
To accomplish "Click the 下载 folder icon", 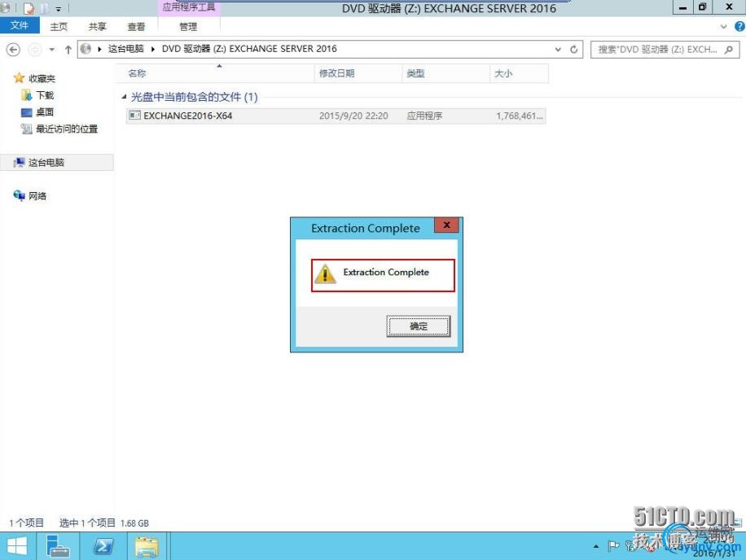I will 27,95.
